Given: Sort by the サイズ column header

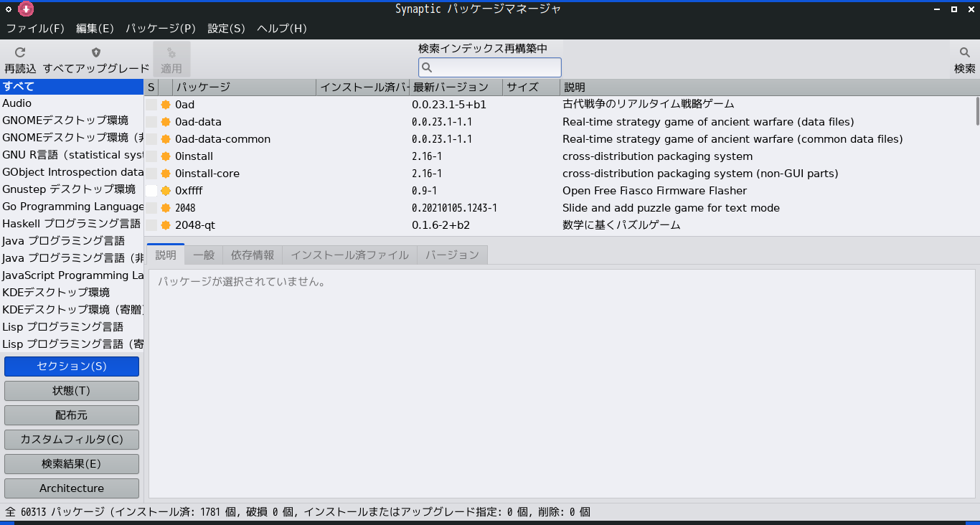Looking at the screenshot, I should pyautogui.click(x=531, y=87).
